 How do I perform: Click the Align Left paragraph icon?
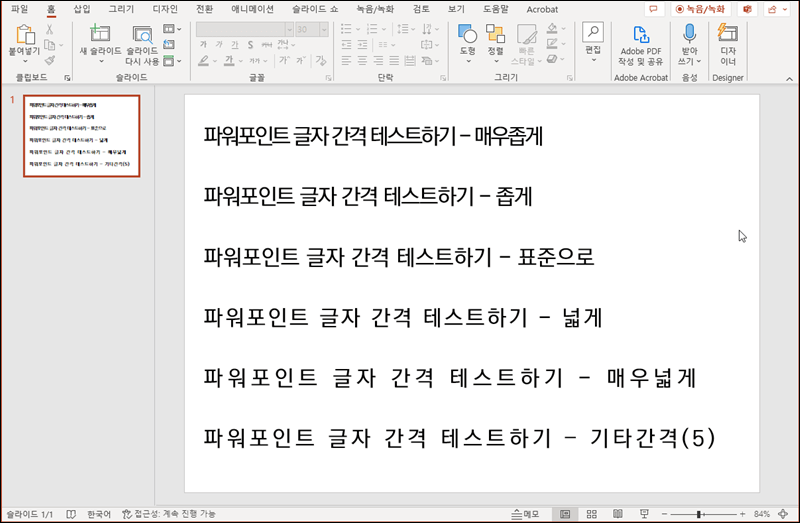(346, 61)
